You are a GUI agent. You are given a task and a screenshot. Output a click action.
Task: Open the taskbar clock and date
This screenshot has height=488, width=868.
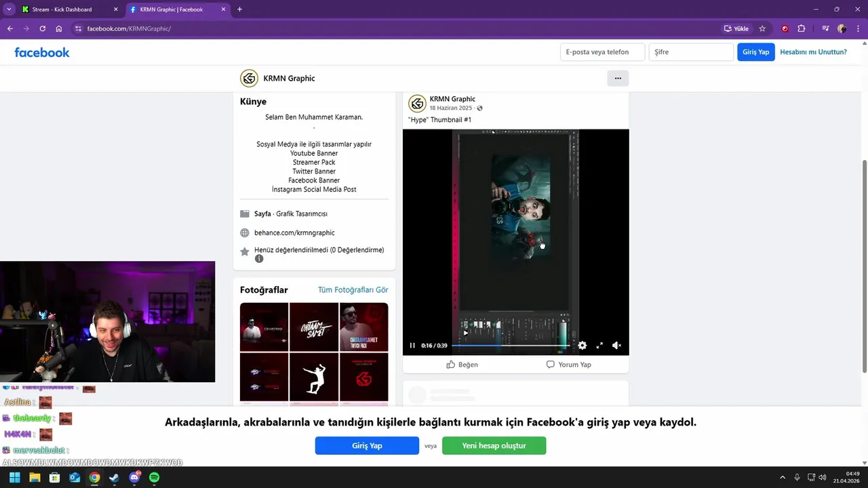(x=848, y=477)
